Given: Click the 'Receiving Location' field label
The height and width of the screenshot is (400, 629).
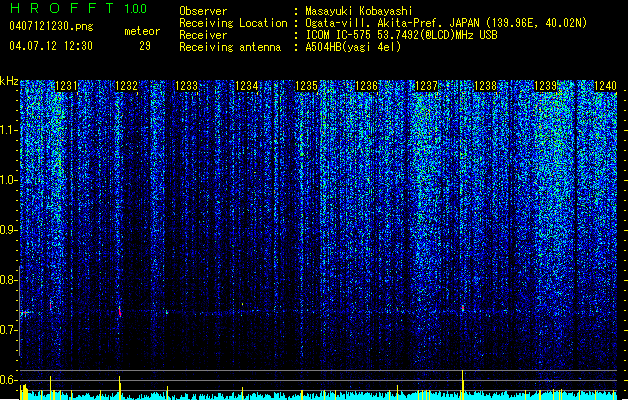Looking at the screenshot, I should (x=233, y=23).
